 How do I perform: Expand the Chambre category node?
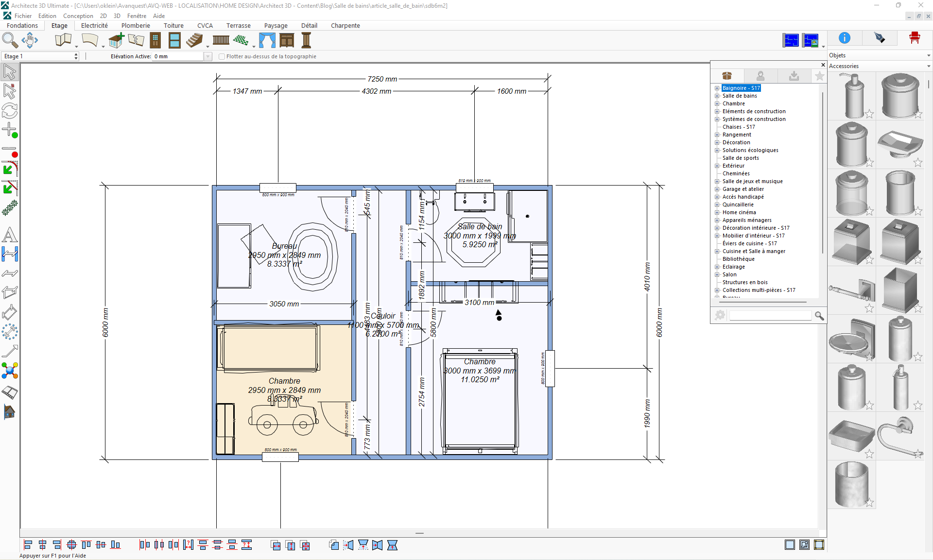click(717, 103)
